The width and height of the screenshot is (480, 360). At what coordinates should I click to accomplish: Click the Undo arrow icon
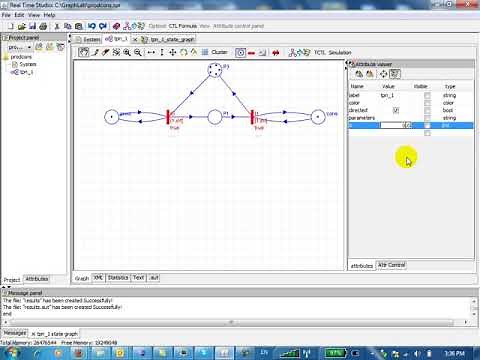92,26
